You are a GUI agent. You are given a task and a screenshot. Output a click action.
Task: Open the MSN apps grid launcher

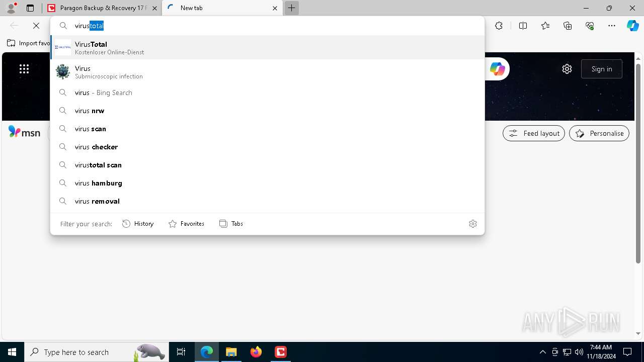tap(24, 69)
